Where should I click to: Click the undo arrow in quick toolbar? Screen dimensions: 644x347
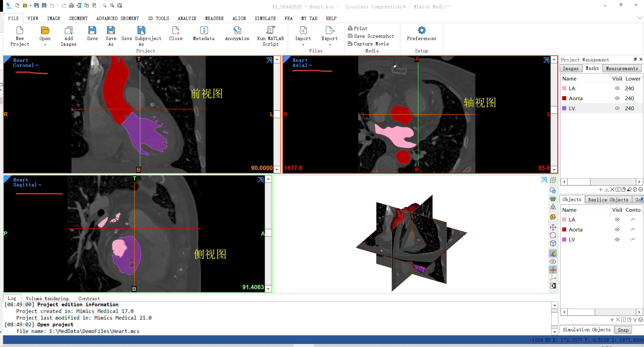click(x=52, y=5)
